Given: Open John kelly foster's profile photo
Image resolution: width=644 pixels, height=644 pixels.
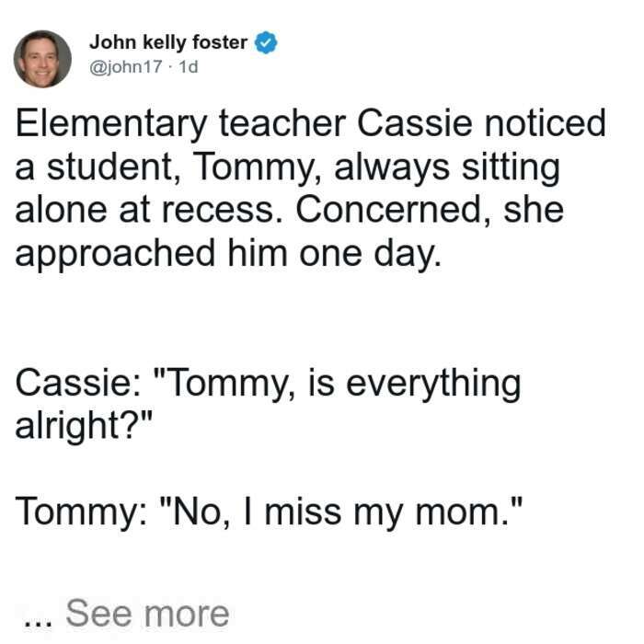Looking at the screenshot, I should coord(42,59).
